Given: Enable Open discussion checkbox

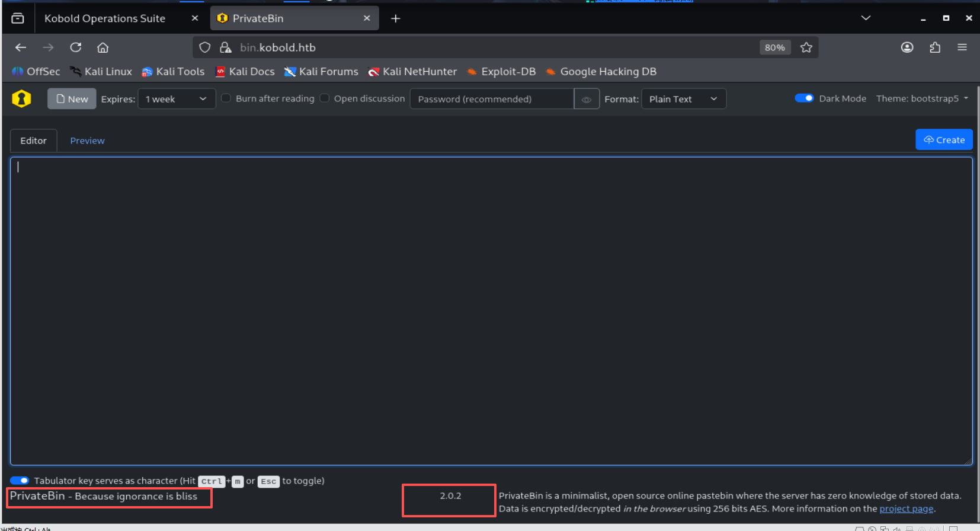Looking at the screenshot, I should pos(324,98).
